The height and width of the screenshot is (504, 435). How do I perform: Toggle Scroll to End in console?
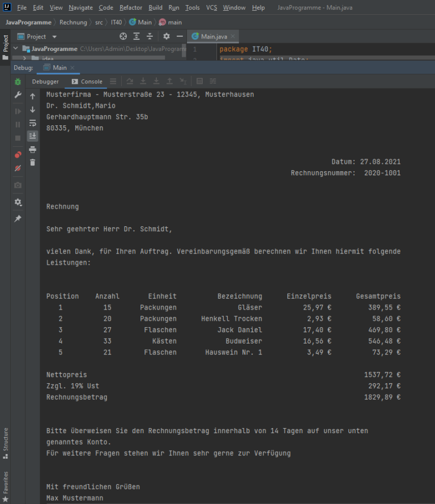(x=32, y=136)
